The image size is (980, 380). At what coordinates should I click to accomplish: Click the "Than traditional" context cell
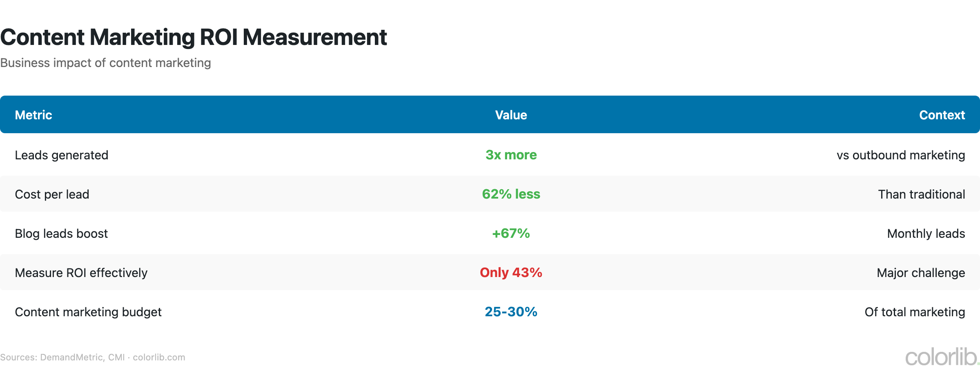pyautogui.click(x=921, y=194)
